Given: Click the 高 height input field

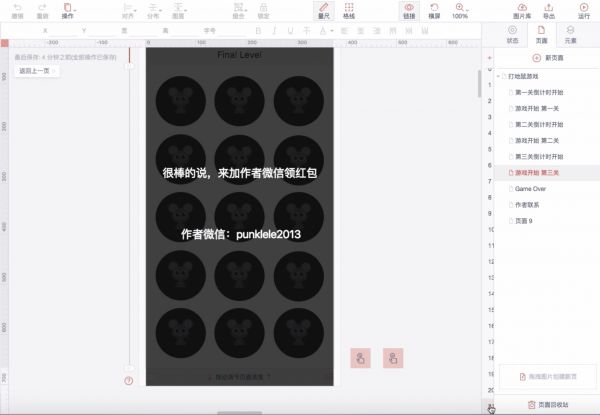Looking at the screenshot, I should pyautogui.click(x=183, y=31).
